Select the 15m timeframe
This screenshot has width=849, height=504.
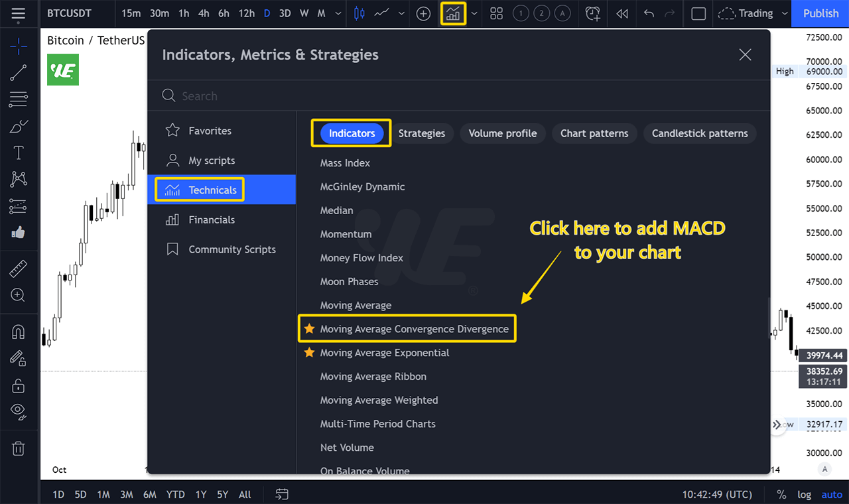(131, 13)
